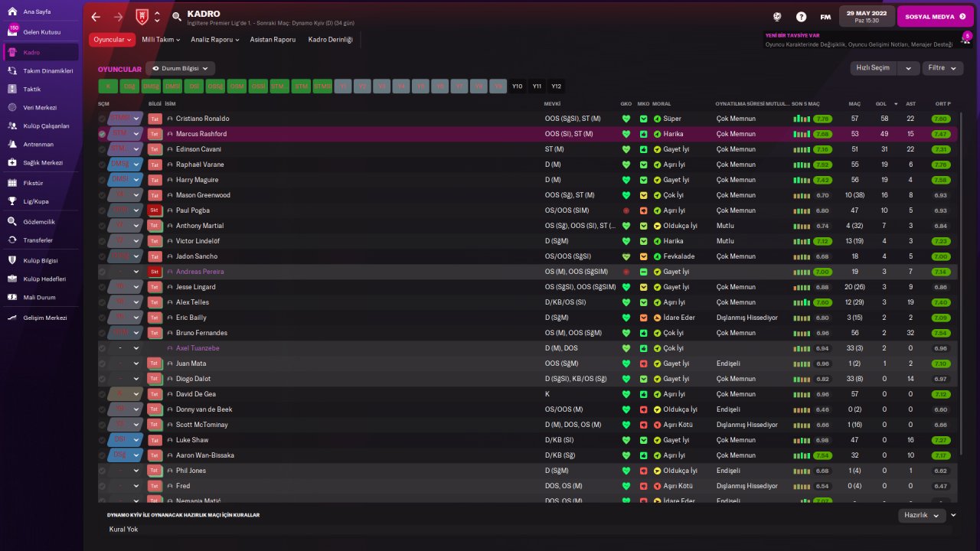Image resolution: width=980 pixels, height=551 pixels.
Task: Open Ana Sayfa home icon in sidebar
Action: point(12,12)
